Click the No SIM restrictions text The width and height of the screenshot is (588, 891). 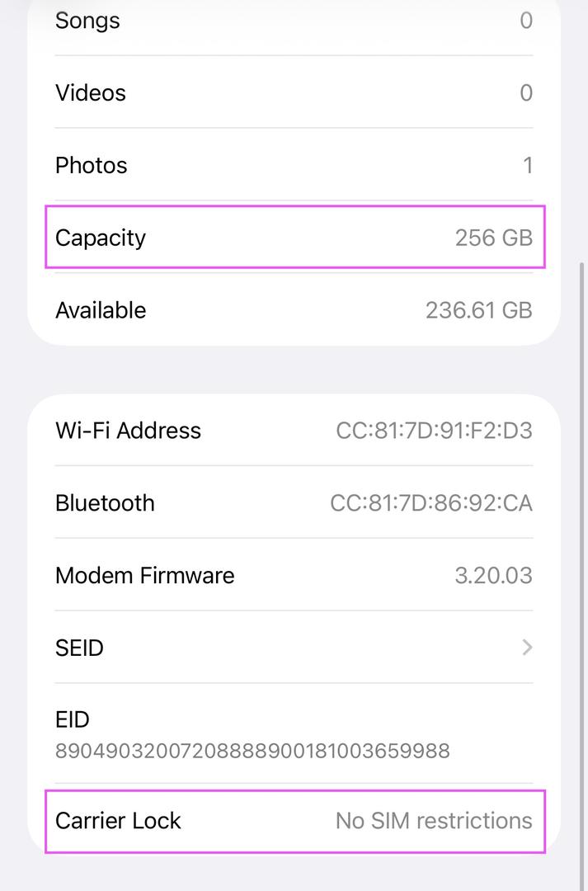coord(434,821)
